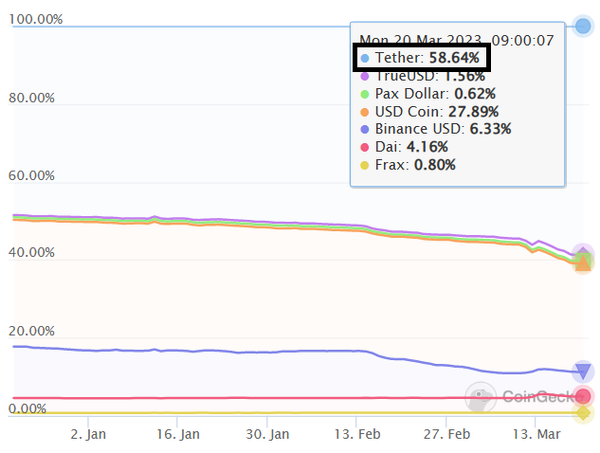Click the 'Dai: 4.16%' tooltip entry

(x=404, y=147)
